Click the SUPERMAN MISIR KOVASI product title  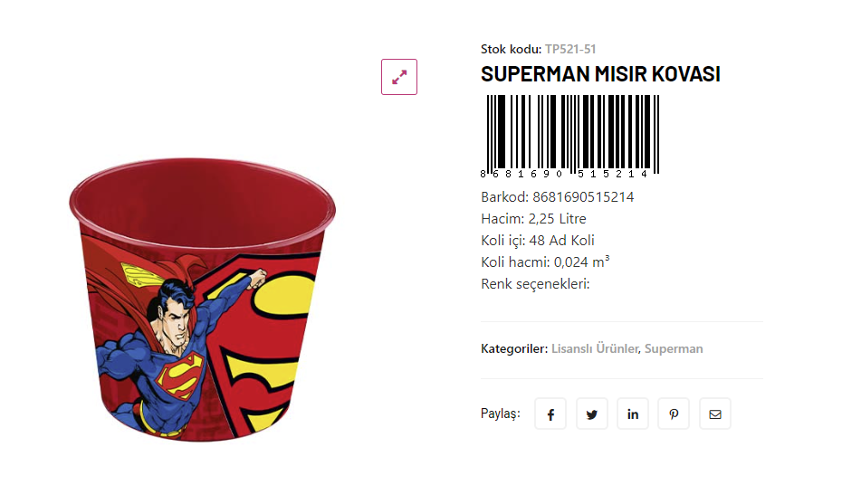point(600,74)
